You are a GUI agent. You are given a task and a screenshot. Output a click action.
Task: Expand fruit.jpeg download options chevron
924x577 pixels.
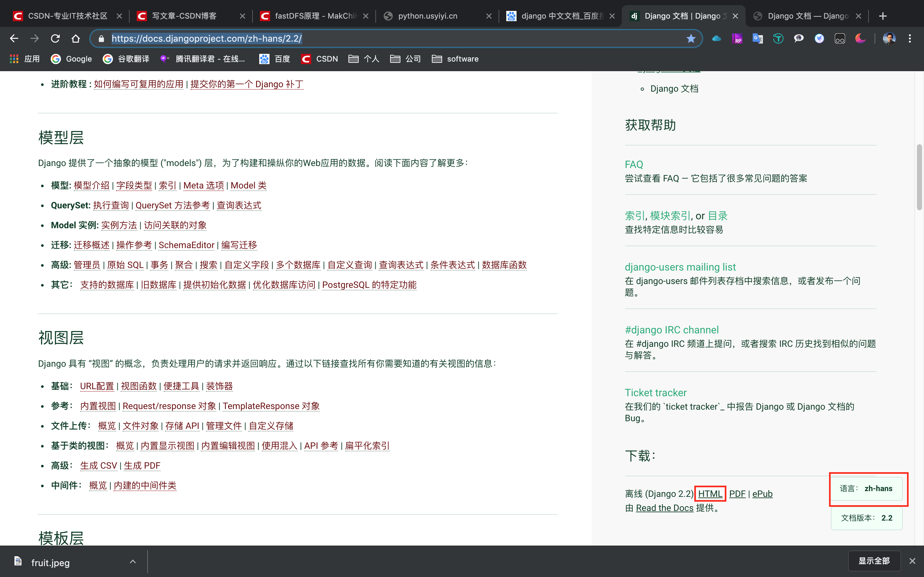point(133,562)
